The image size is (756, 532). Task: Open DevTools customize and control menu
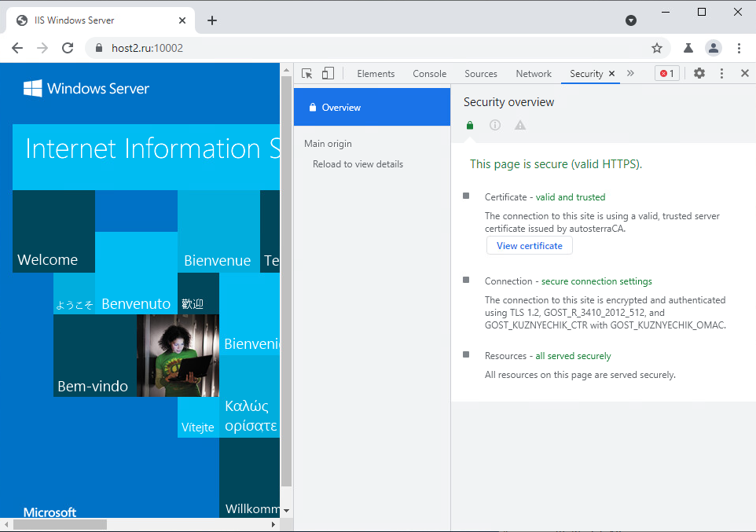tap(721, 73)
